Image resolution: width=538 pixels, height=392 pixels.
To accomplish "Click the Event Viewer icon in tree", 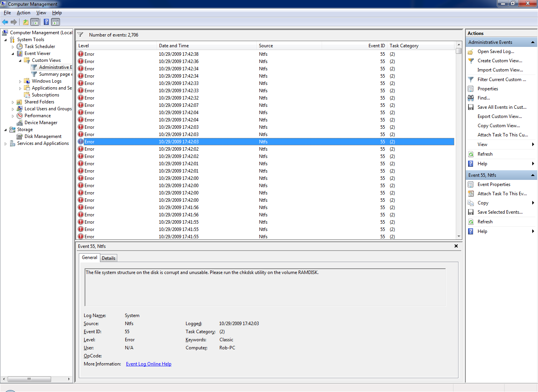I will pos(20,53).
